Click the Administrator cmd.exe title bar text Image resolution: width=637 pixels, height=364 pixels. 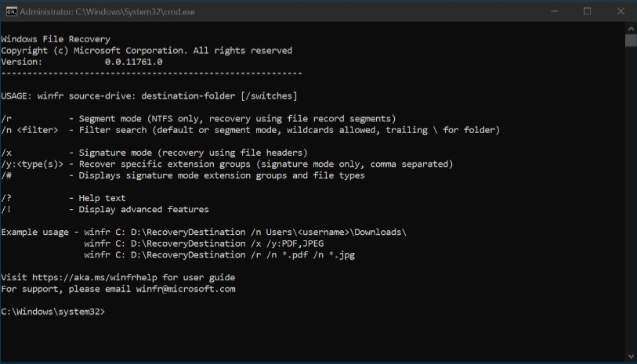[x=107, y=12]
